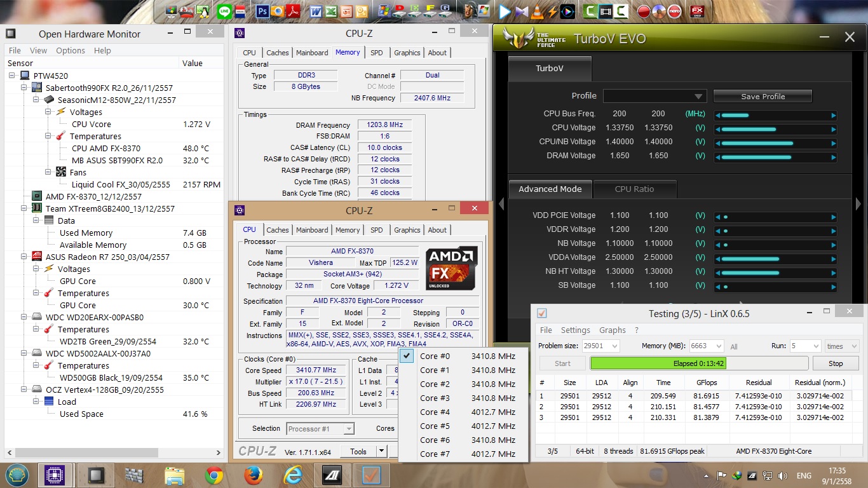Viewport: 868px width, 488px height.
Task: Open Adobe Acrobat from the top dock
Action: coord(292,11)
